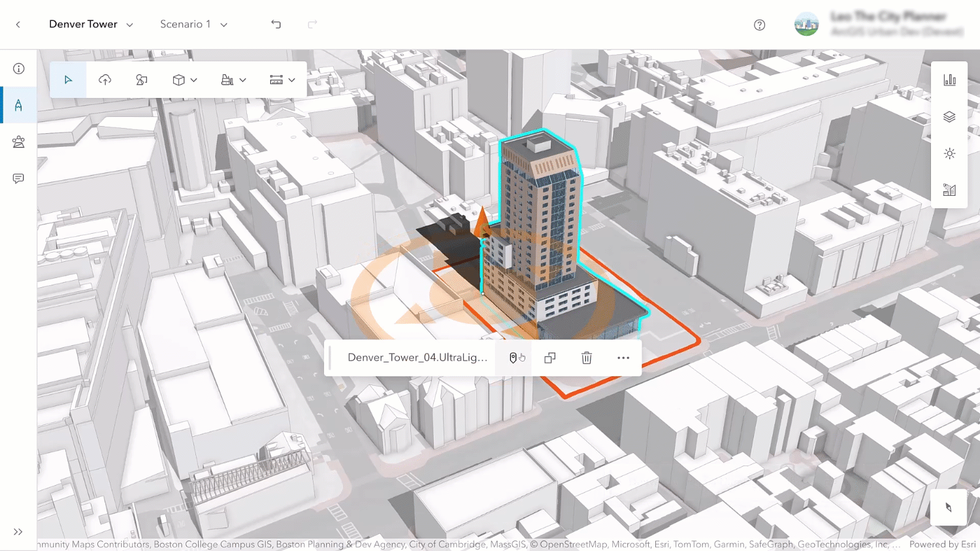Image resolution: width=980 pixels, height=551 pixels.
Task: Duplicate the selected tower model
Action: coord(550,358)
